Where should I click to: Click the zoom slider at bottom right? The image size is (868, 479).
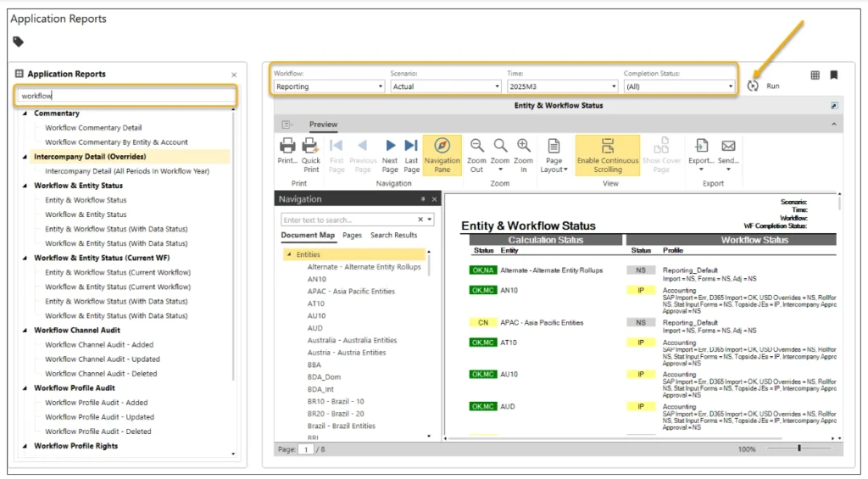point(799,448)
